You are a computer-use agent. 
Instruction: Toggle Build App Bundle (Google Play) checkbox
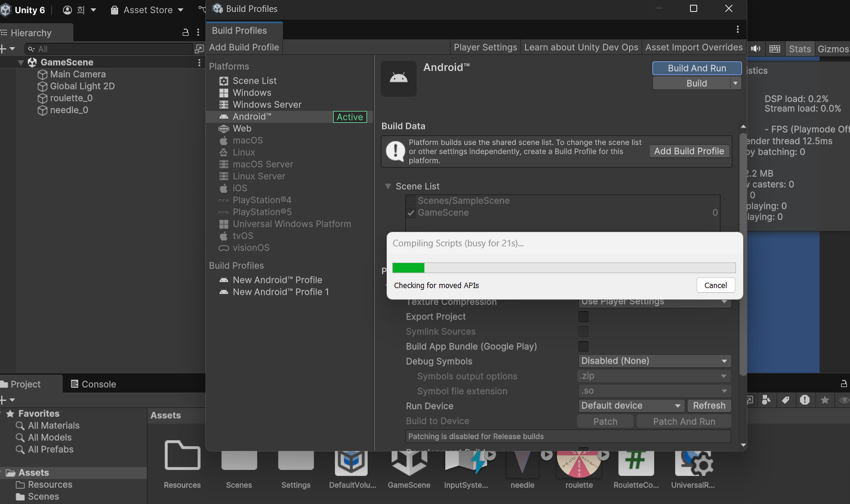click(x=583, y=347)
